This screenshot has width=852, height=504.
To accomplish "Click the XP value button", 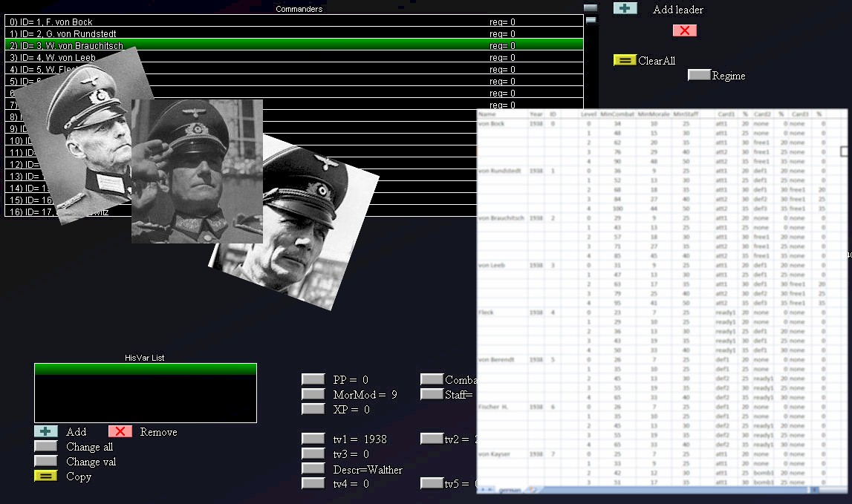I will (313, 409).
